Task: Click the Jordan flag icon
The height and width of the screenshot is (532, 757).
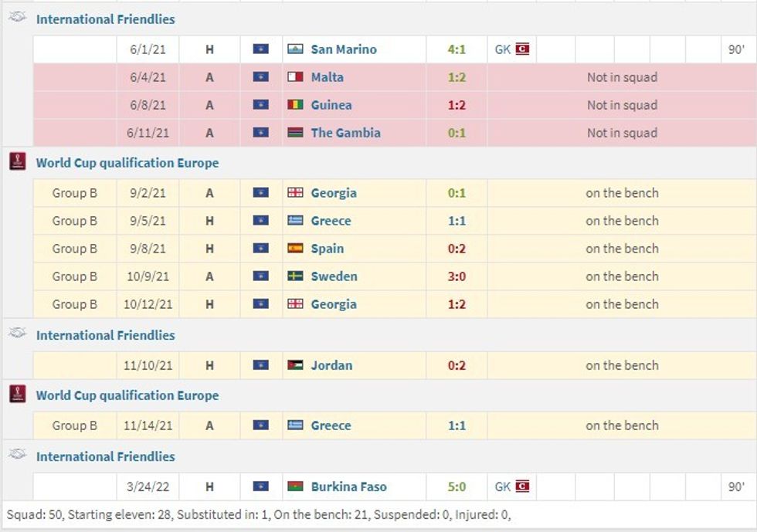Action: [x=295, y=365]
